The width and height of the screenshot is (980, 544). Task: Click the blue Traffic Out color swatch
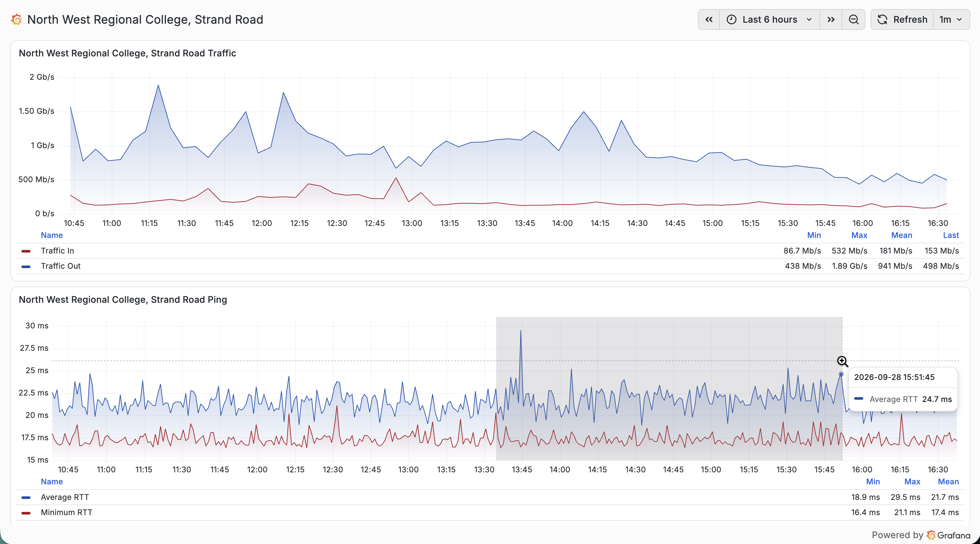pos(26,266)
